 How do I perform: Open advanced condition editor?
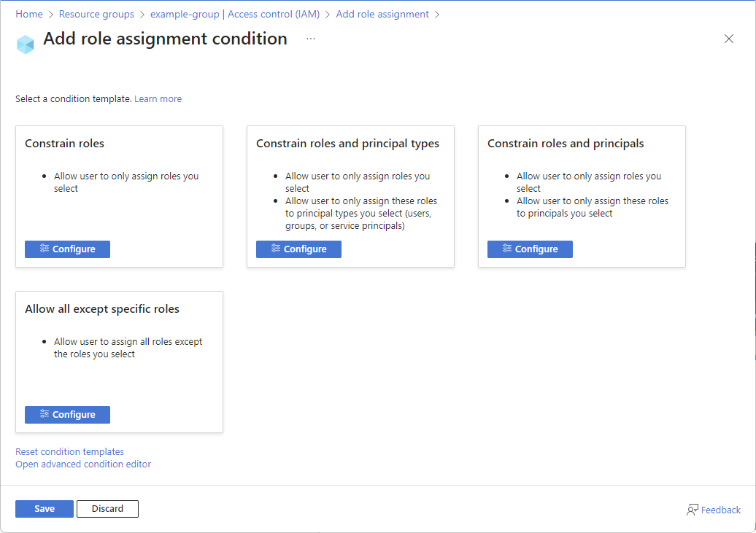click(x=83, y=464)
